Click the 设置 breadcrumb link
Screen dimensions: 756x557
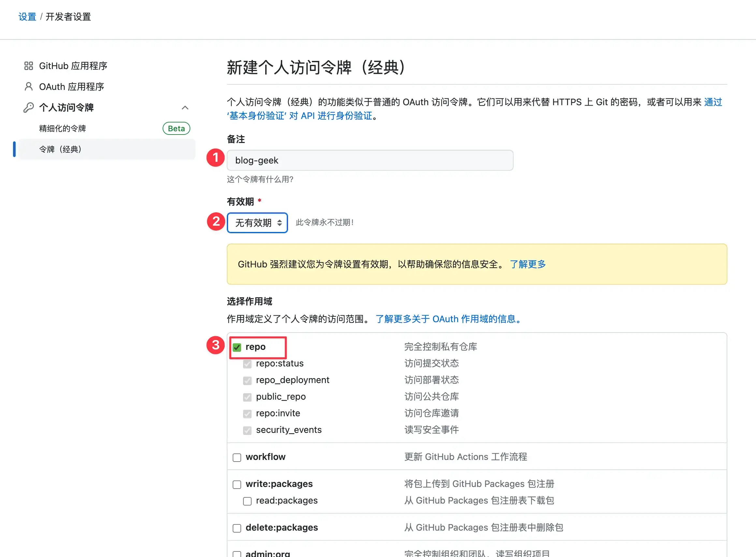(27, 17)
